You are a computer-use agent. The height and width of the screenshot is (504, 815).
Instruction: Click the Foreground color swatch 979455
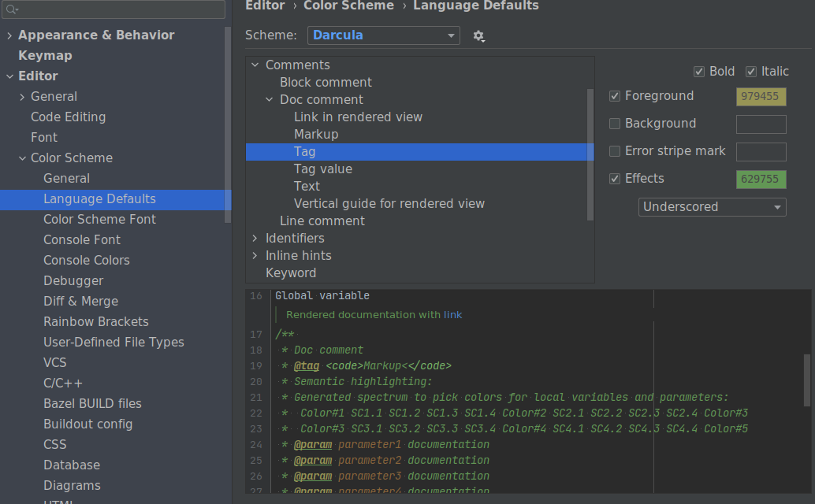[761, 96]
